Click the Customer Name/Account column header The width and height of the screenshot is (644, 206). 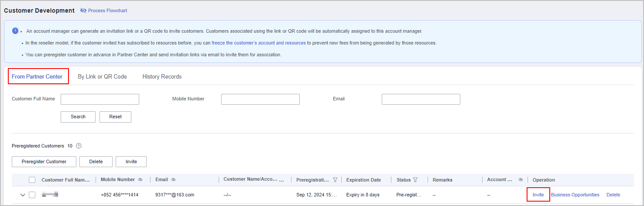point(254,179)
